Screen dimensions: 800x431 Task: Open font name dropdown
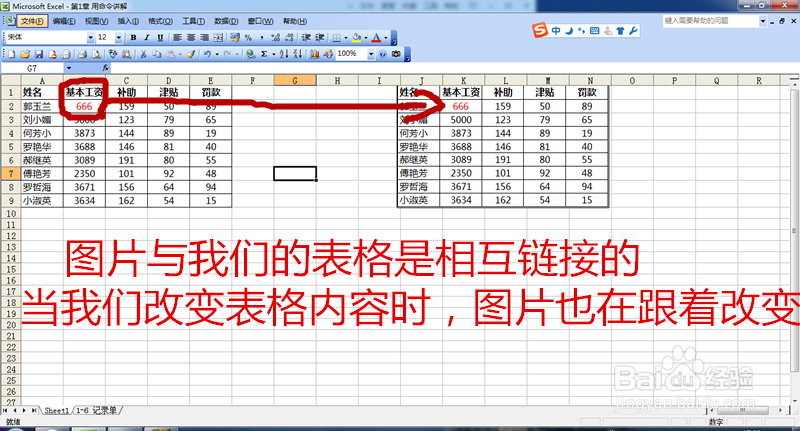click(x=90, y=37)
